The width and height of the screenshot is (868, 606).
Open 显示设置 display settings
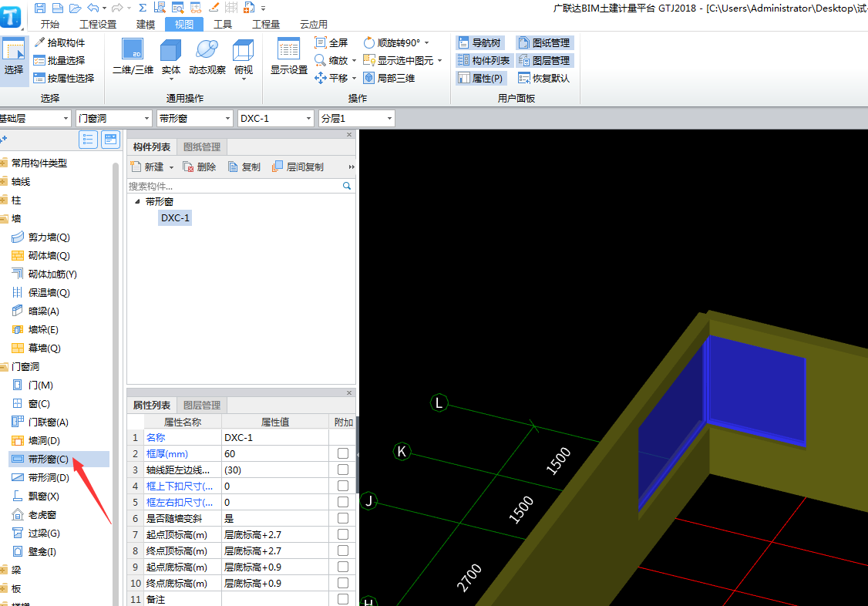(x=289, y=57)
